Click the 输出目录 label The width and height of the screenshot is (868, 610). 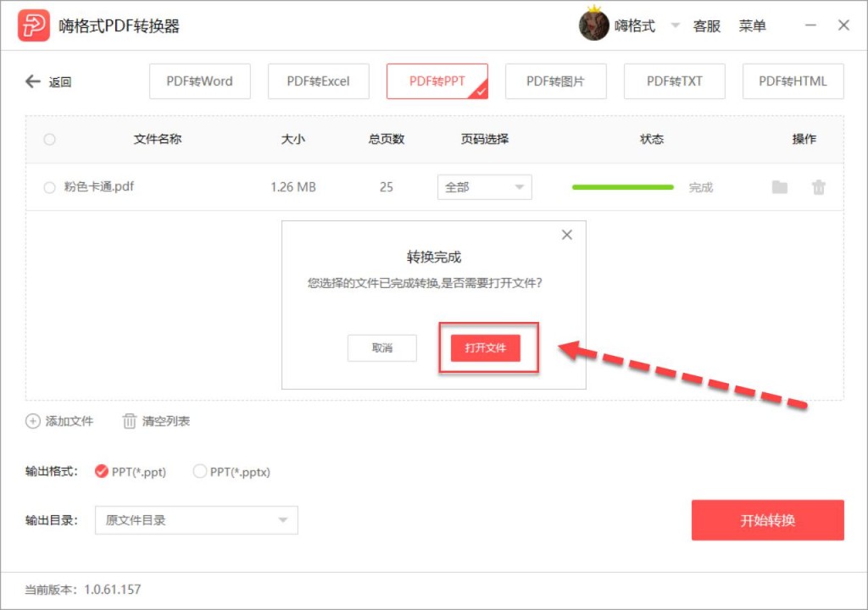coord(51,520)
